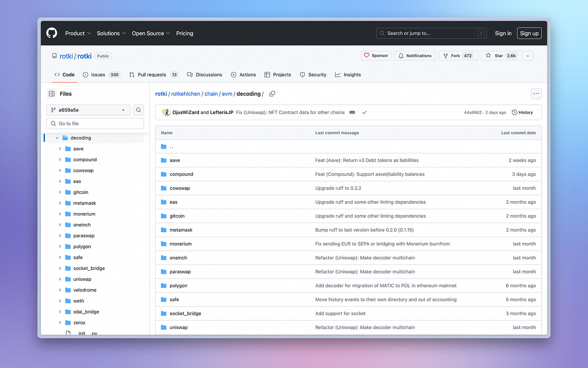Open 'Add support for socket' commit message
Viewport: 588px width, 368px height.
340,313
